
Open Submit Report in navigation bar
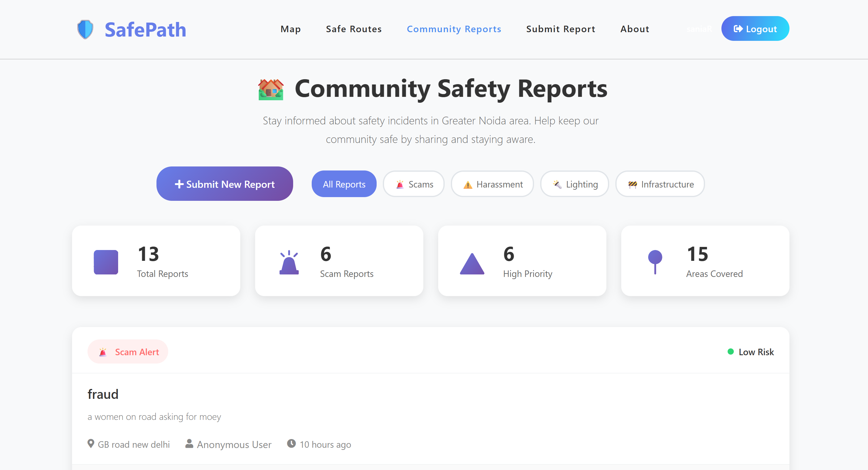[x=560, y=29]
